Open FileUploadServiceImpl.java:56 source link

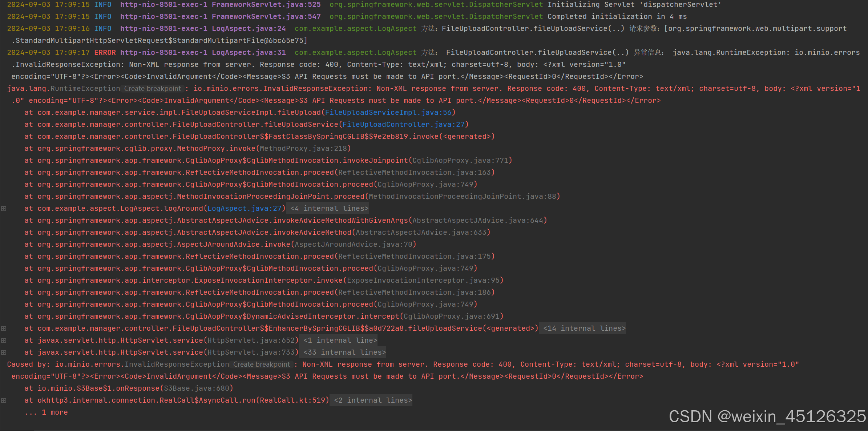click(x=388, y=112)
